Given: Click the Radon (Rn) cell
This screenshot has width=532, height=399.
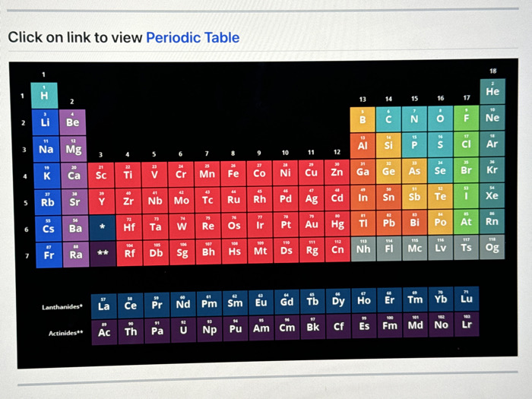Looking at the screenshot, I should point(492,222).
